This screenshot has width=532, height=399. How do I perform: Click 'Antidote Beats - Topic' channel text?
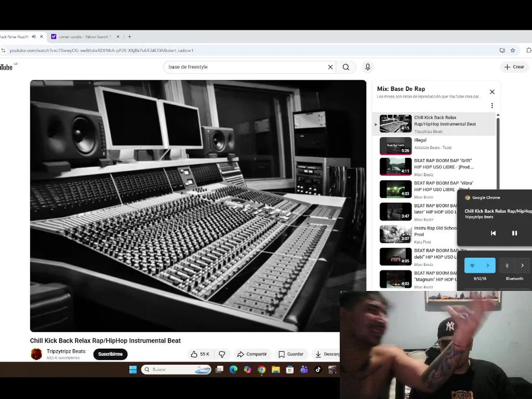pyautogui.click(x=433, y=147)
